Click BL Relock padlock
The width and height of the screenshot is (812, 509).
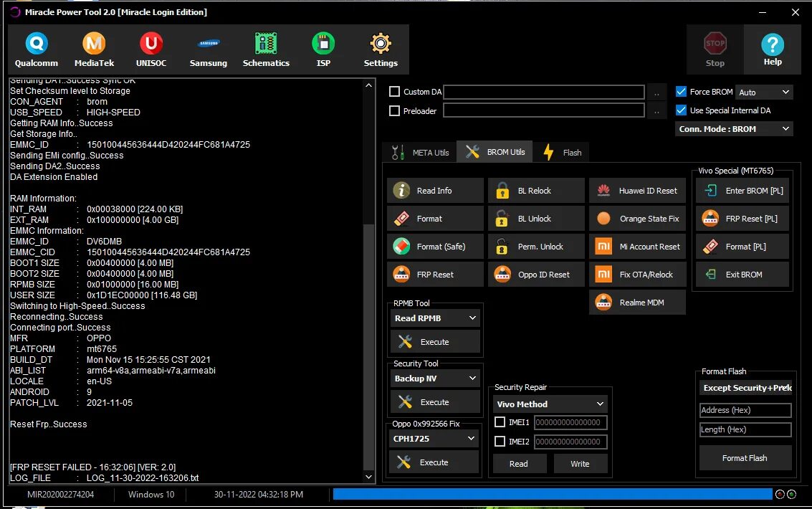(536, 191)
